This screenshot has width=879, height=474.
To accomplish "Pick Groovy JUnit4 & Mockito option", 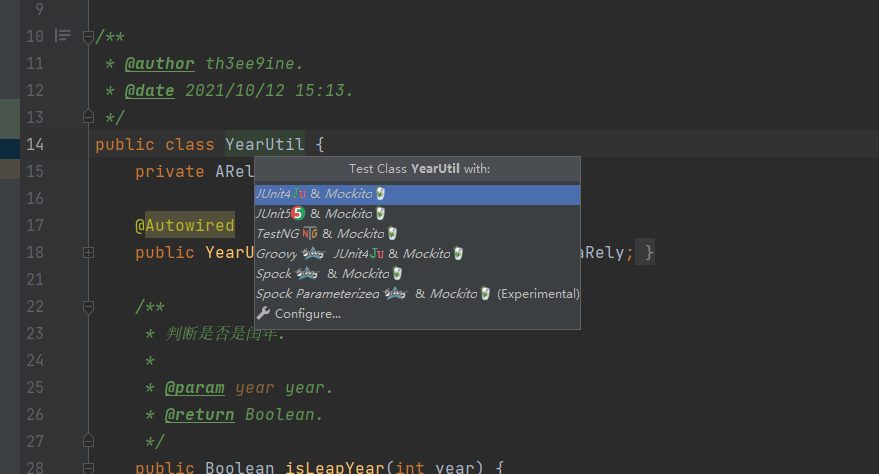I will (x=417, y=254).
